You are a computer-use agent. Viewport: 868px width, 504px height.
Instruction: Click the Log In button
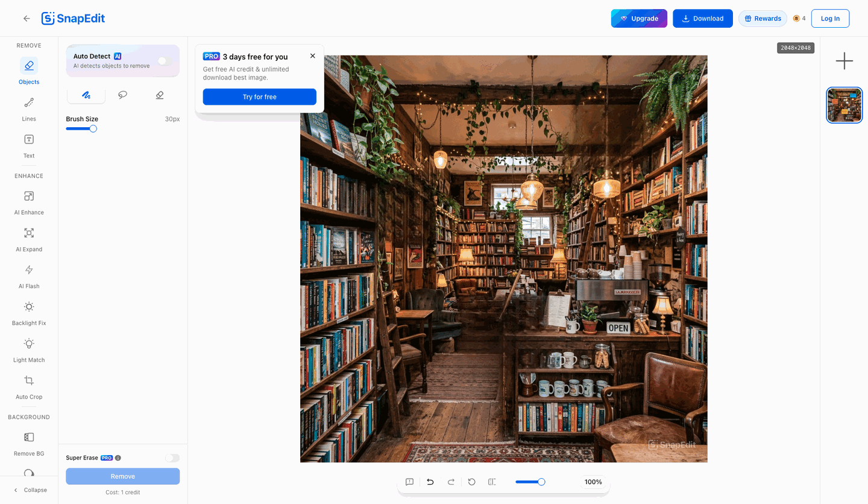[830, 19]
